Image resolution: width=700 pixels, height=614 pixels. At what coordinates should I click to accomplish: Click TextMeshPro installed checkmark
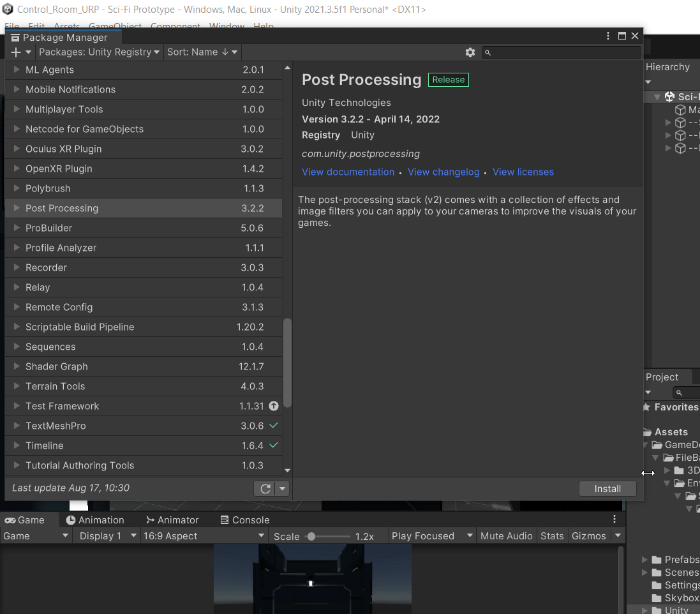coord(274,425)
